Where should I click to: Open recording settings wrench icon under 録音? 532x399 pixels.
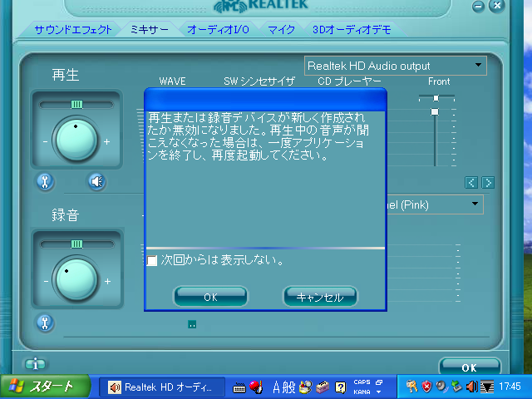pos(45,323)
